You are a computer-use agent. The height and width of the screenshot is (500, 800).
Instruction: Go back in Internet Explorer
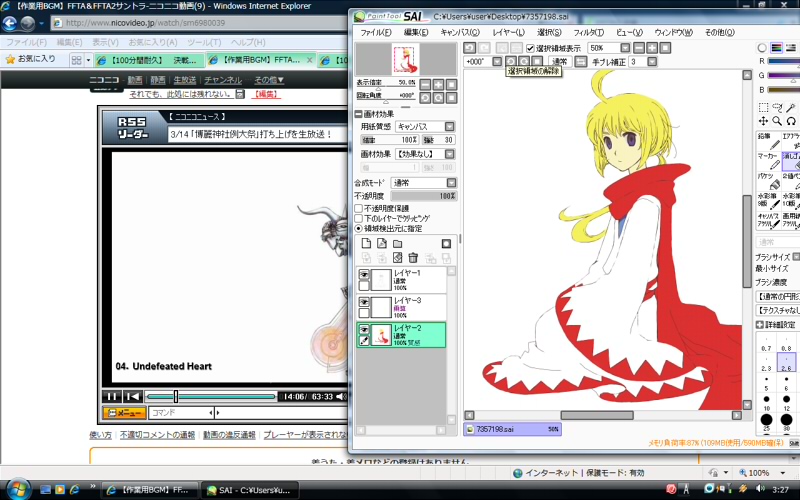(x=10, y=23)
